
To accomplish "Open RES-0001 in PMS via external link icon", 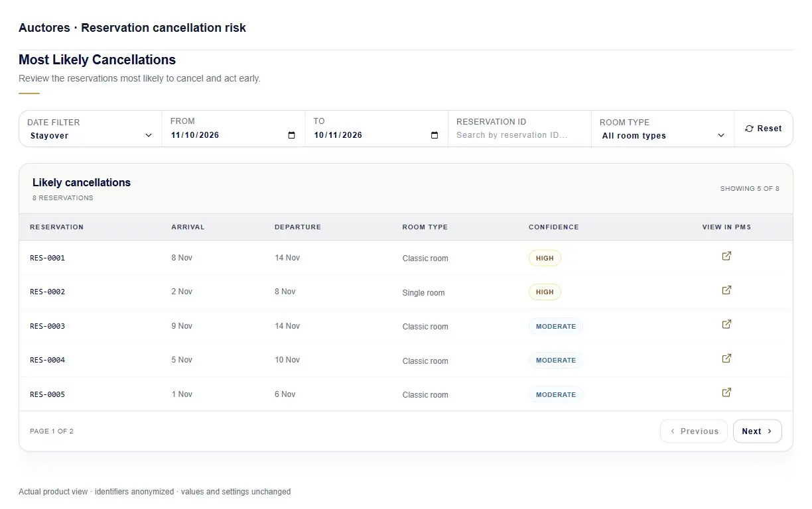I will 726,256.
